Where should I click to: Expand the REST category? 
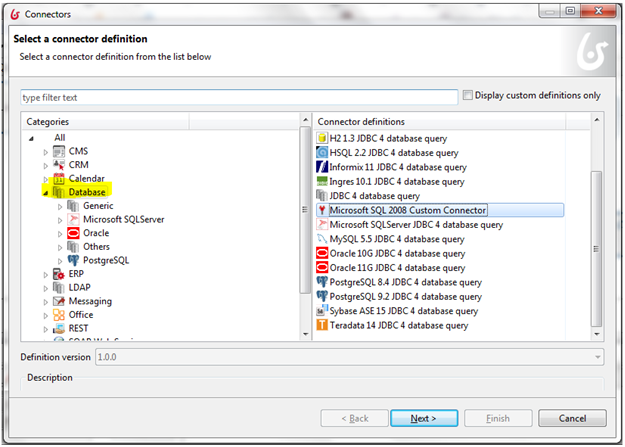(x=45, y=329)
